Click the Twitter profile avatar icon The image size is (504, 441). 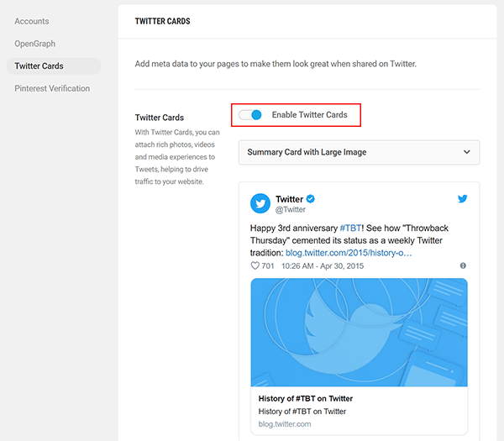point(260,203)
